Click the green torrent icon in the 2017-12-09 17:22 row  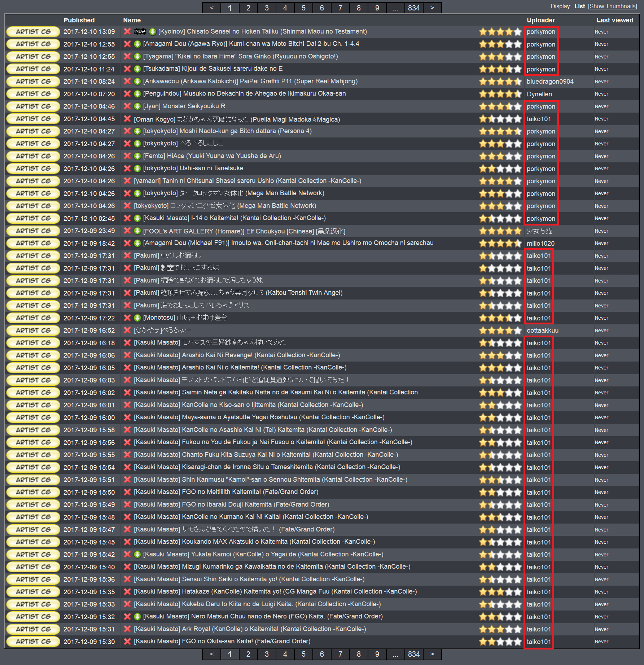pos(137,318)
